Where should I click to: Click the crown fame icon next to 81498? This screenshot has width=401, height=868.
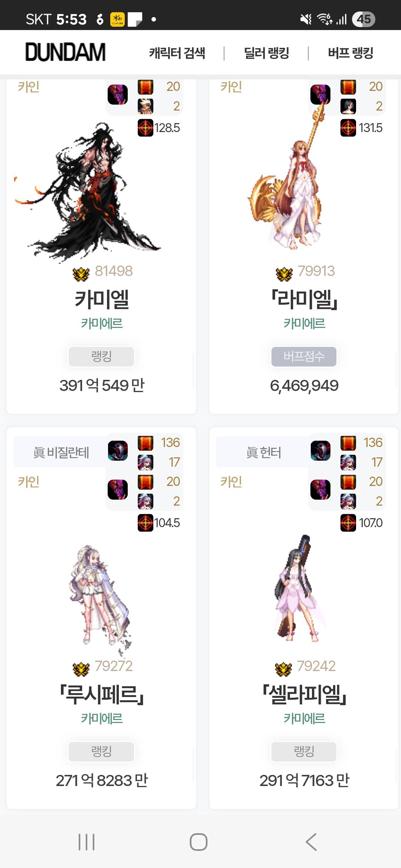coord(81,274)
